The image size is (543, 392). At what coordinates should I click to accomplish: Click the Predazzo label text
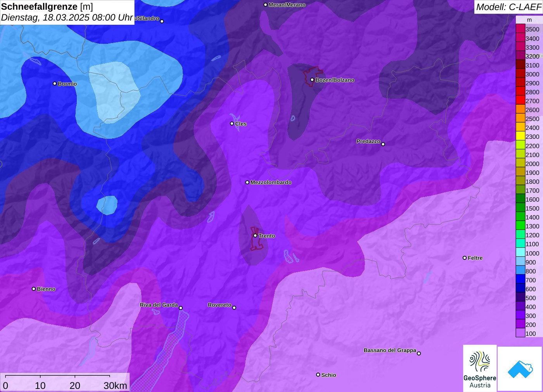(368, 141)
